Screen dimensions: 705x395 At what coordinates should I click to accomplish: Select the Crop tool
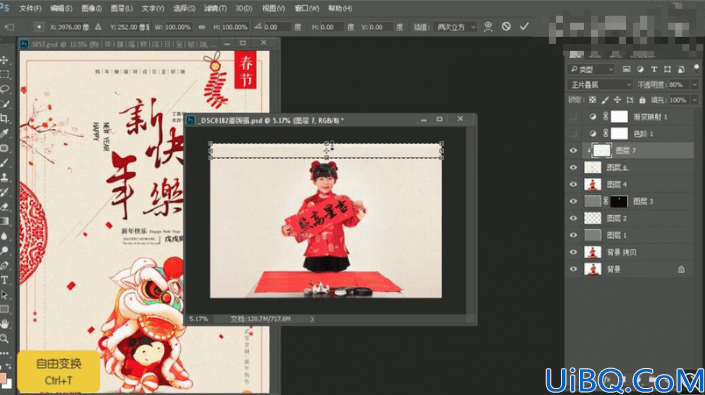tap(4, 119)
